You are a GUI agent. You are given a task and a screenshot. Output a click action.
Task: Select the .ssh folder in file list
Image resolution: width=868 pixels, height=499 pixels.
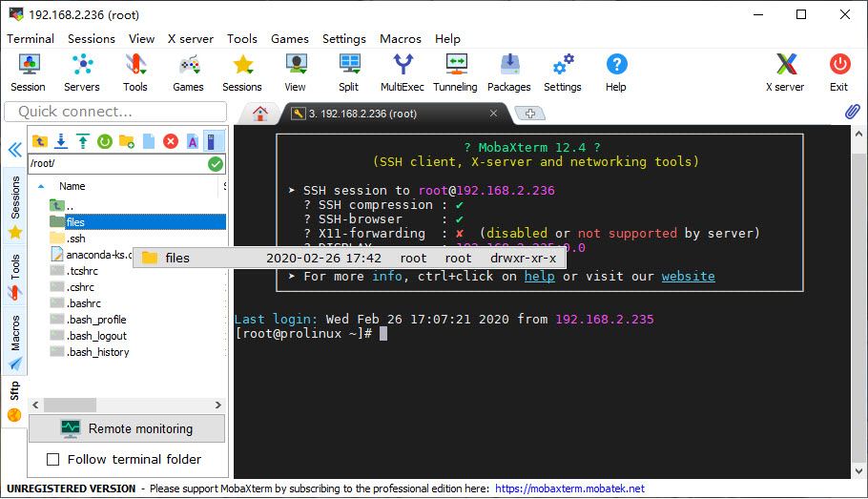coord(75,239)
